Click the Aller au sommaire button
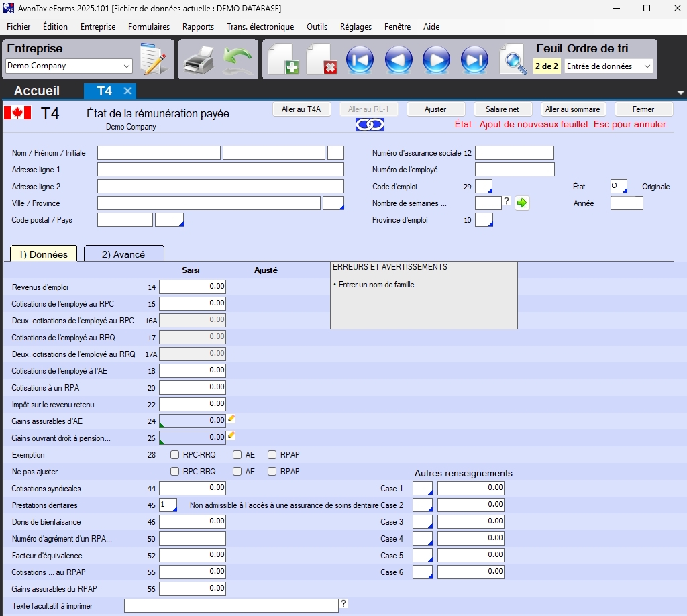687x616 pixels. [x=573, y=109]
